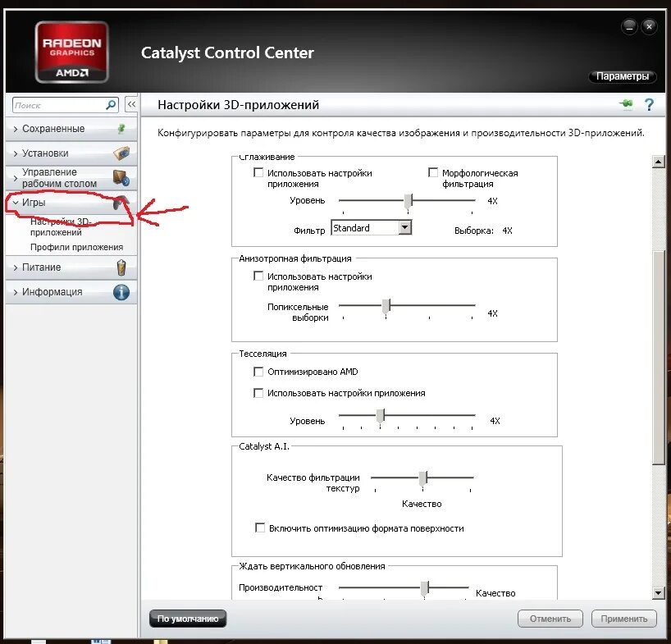
Task: Toggle tessellation 'Использовать настройки приложения' checkbox
Action: click(x=258, y=393)
